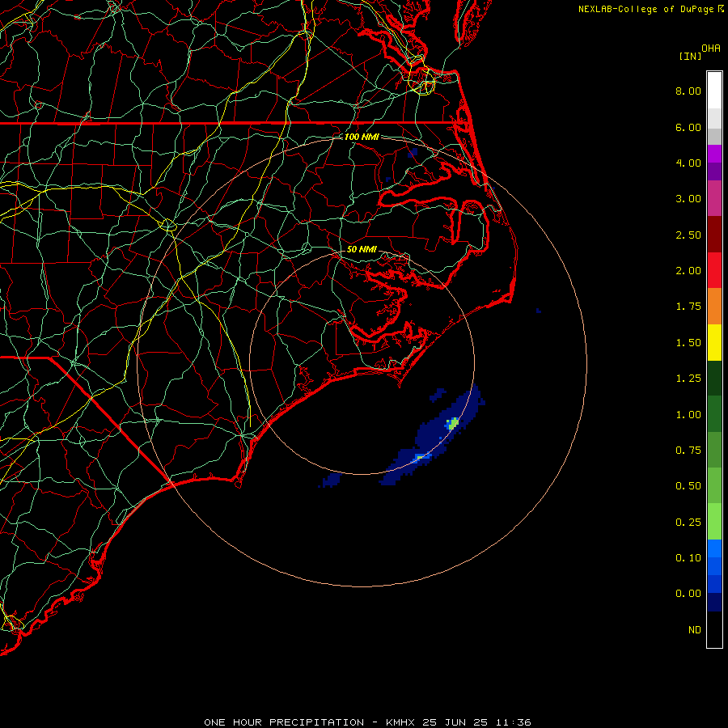Click the small navy echo north of 100 NMI ring
Image resolution: width=728 pixels, height=728 pixels.
click(x=413, y=152)
